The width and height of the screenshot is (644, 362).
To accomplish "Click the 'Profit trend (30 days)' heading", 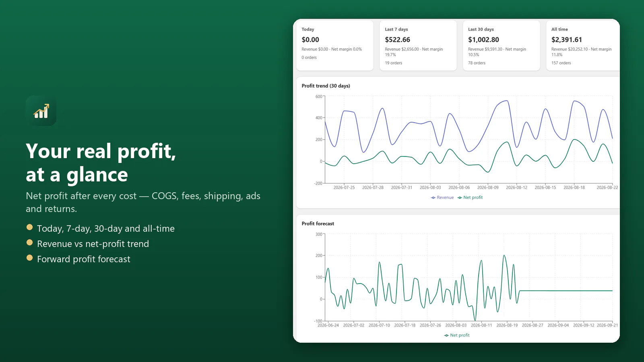I will pos(326,86).
